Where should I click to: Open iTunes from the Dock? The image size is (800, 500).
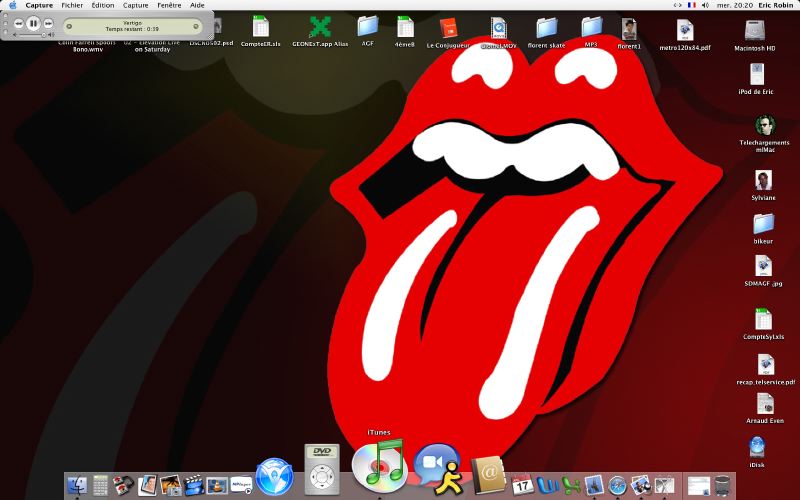[380, 465]
